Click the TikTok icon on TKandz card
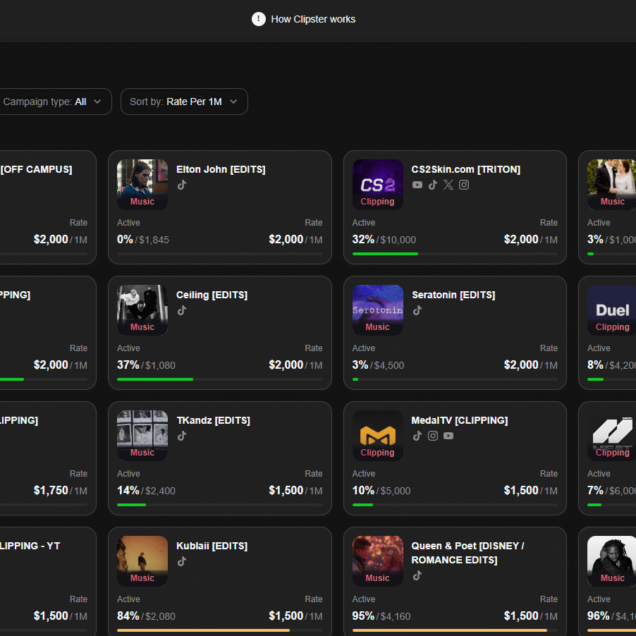Viewport: 636px width, 636px height. coord(182,436)
